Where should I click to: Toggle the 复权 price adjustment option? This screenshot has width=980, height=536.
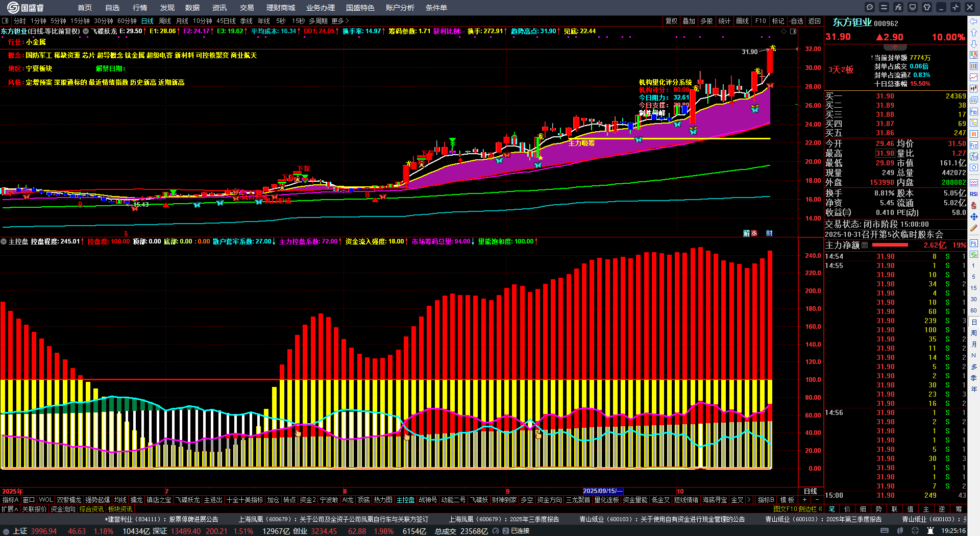(x=672, y=21)
